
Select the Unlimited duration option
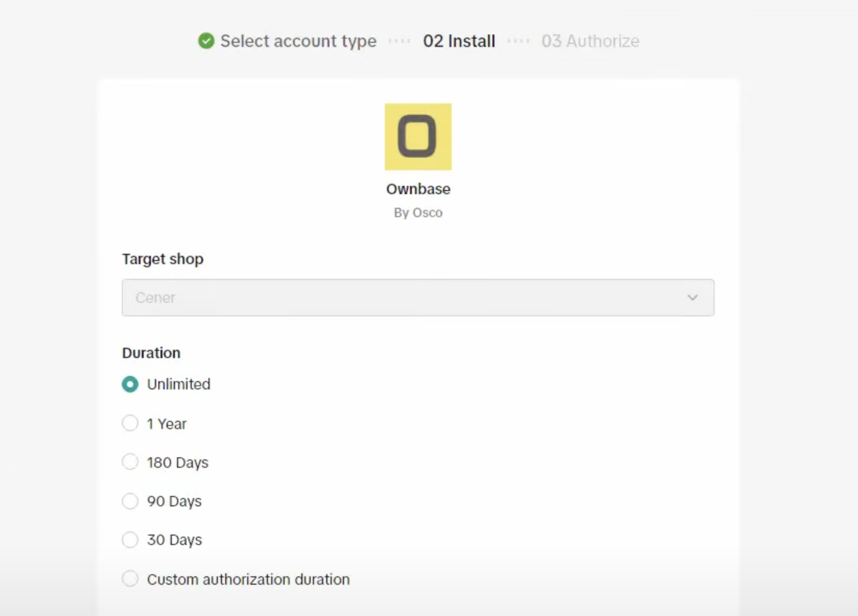[x=130, y=384]
